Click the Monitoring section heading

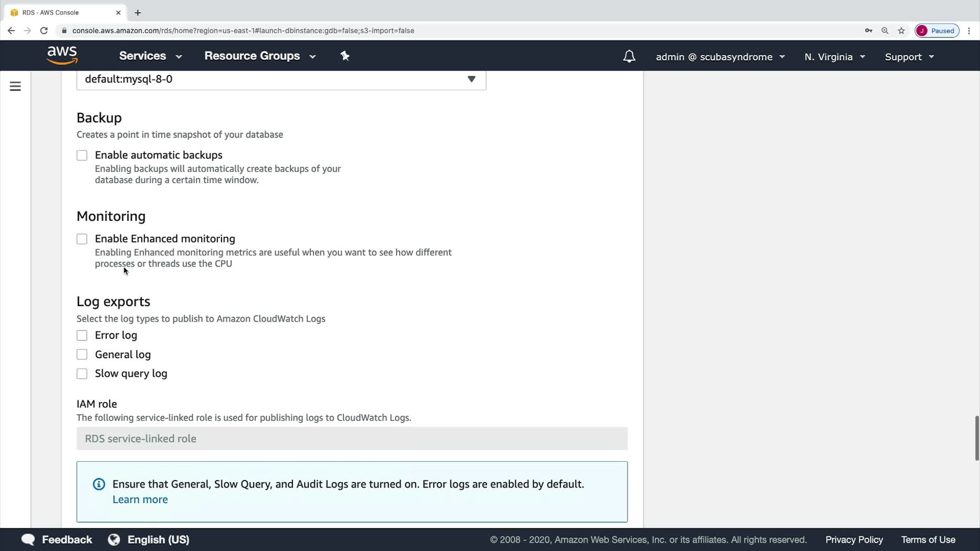point(111,216)
